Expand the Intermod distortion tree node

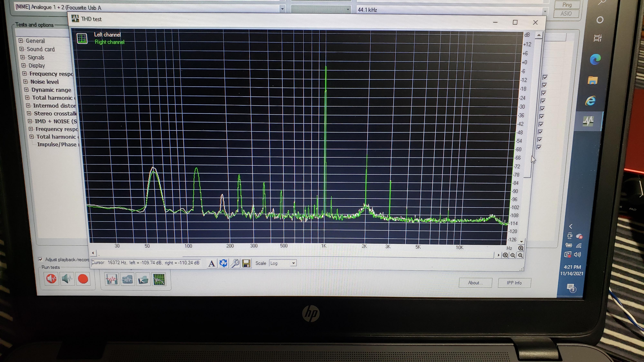pos(28,105)
